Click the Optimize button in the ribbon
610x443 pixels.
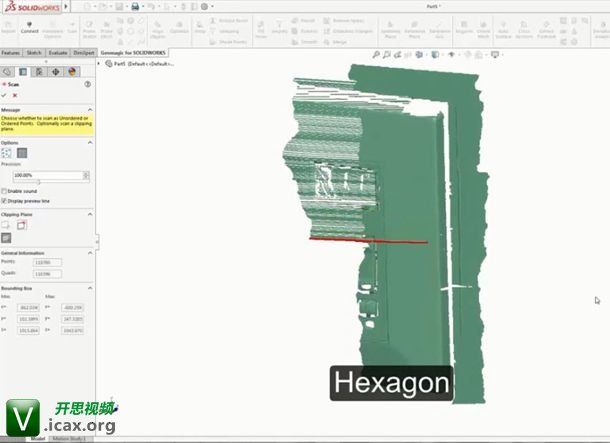point(179,28)
